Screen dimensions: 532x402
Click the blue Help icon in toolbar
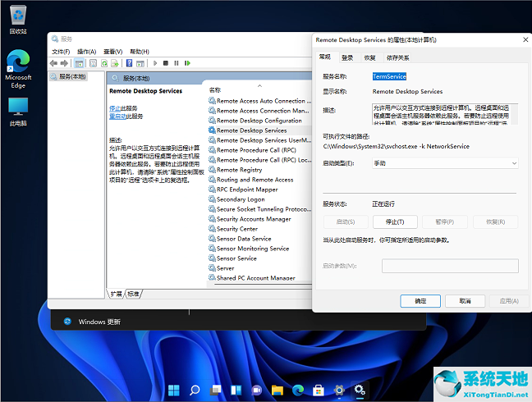(x=131, y=63)
